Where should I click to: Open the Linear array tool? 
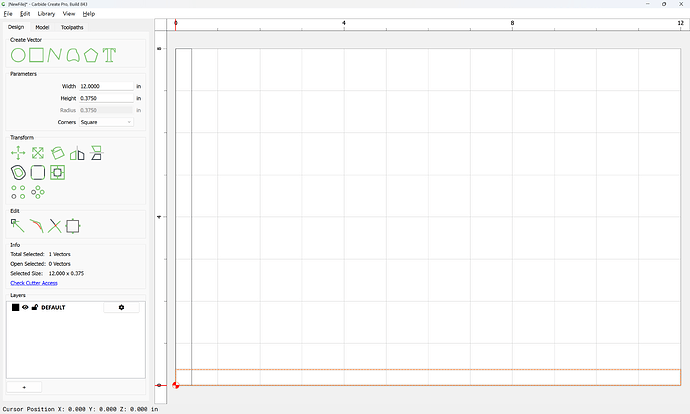18,192
